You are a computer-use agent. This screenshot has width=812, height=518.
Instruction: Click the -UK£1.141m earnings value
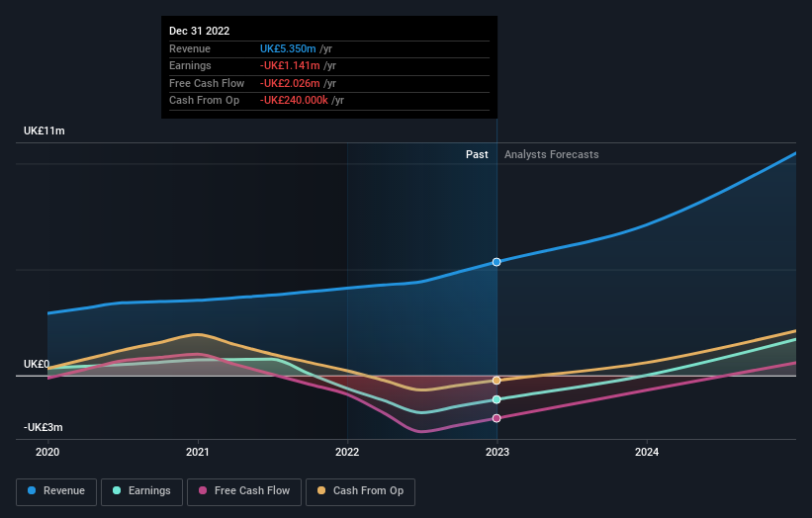(290, 65)
